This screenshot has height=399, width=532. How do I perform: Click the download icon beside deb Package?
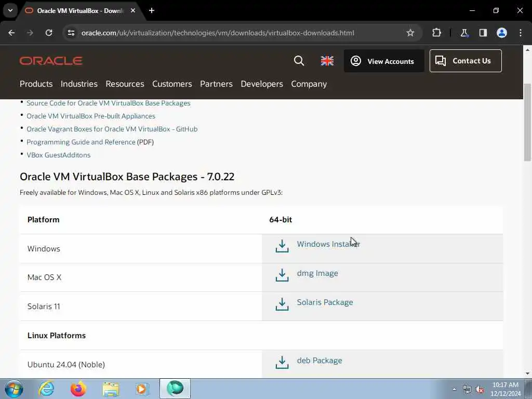282,362
